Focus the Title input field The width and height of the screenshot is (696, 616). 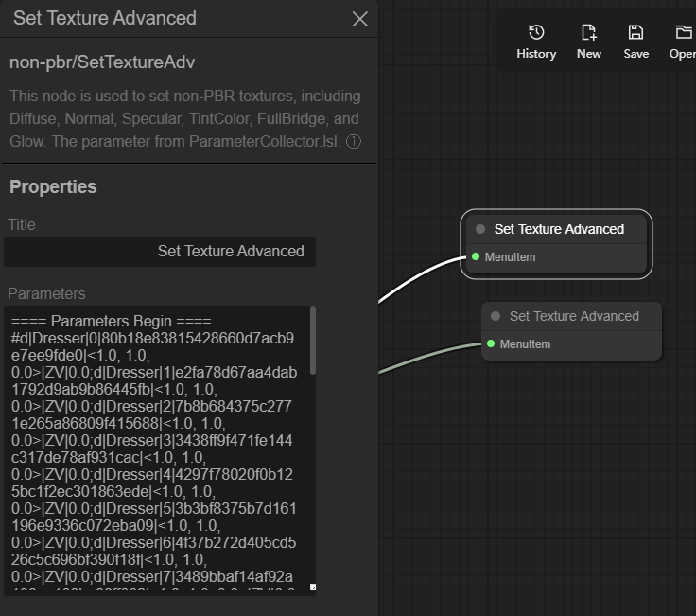160,252
